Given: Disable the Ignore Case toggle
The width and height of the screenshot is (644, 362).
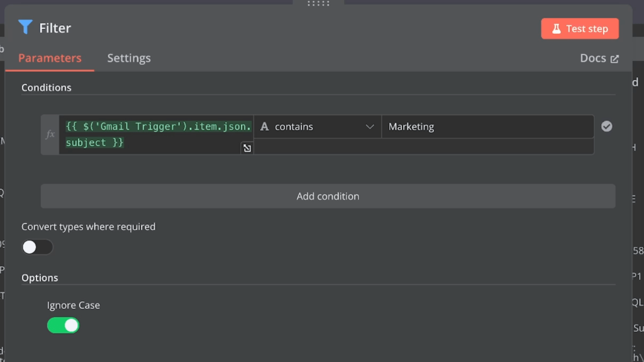Looking at the screenshot, I should [x=64, y=325].
